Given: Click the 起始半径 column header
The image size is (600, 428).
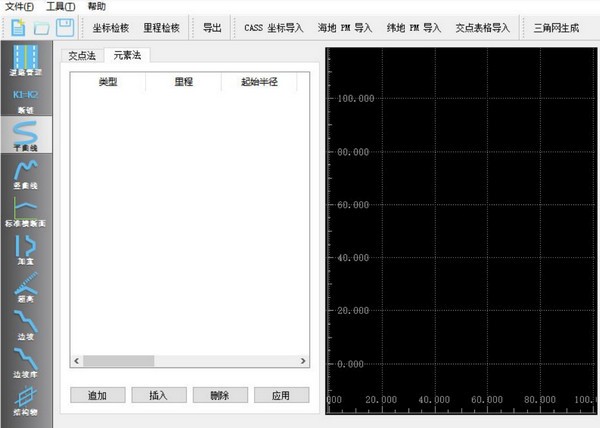Looking at the screenshot, I should pyautogui.click(x=259, y=82).
